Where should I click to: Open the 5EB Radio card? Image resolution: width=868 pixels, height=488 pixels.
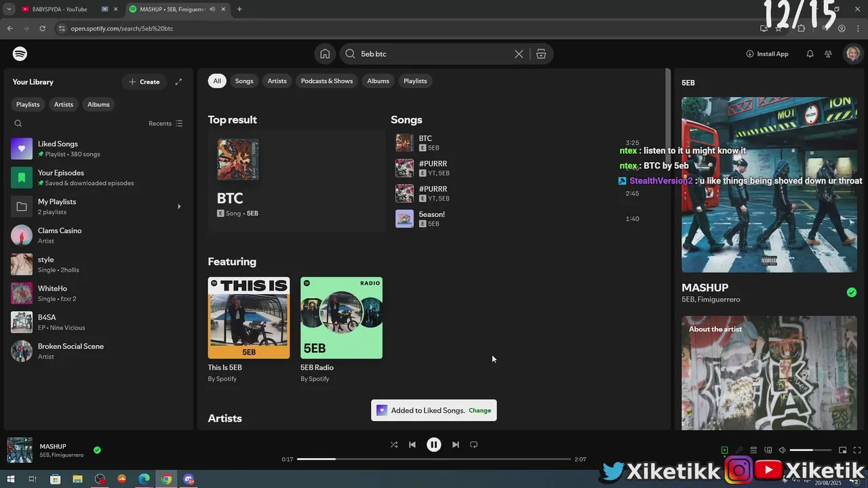(341, 330)
